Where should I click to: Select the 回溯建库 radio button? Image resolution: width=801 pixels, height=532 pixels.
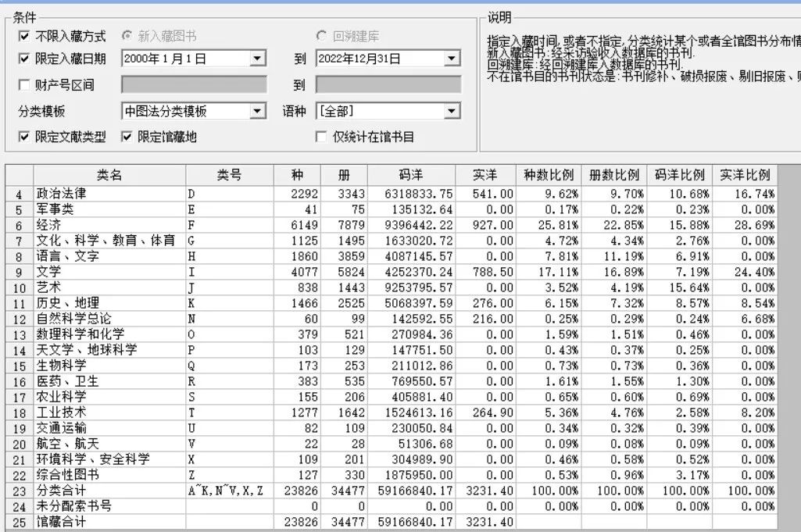pyautogui.click(x=321, y=36)
